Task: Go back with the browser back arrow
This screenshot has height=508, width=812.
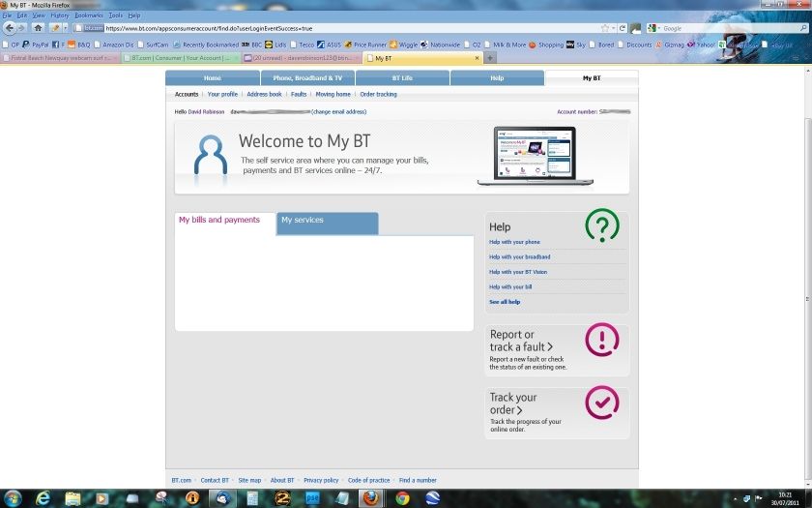Action: point(10,28)
